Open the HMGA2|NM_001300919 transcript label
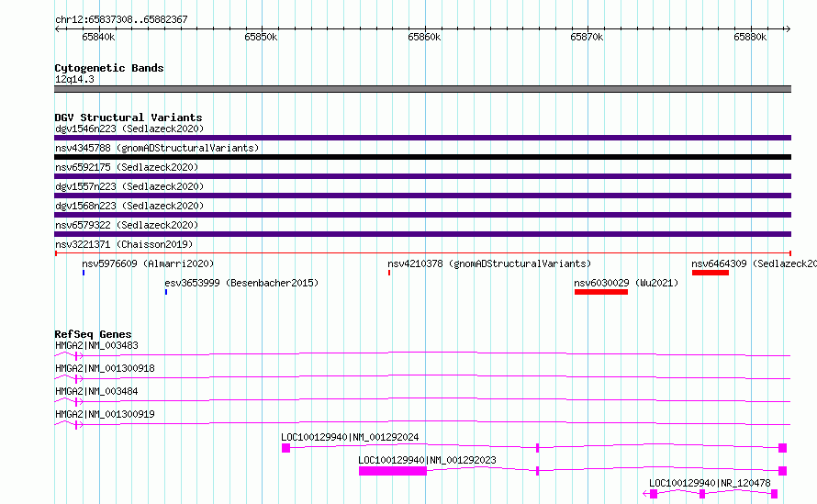This screenshot has height=504, width=817. 105,414
